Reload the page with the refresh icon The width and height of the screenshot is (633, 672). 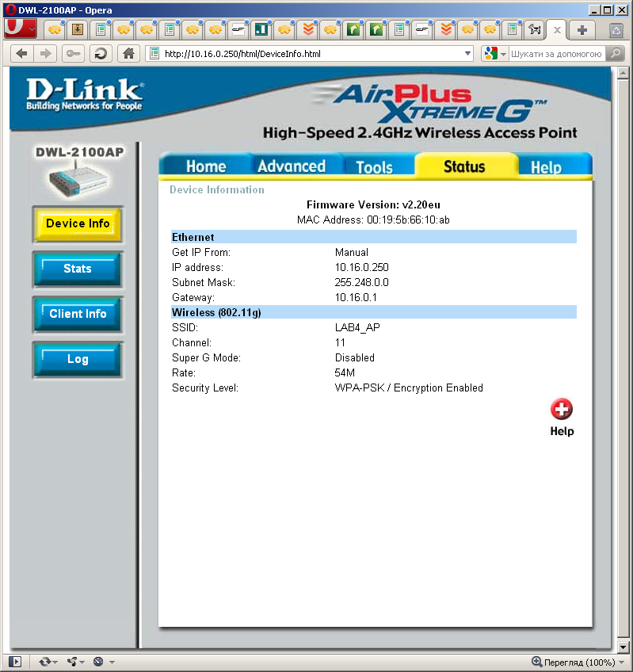101,54
